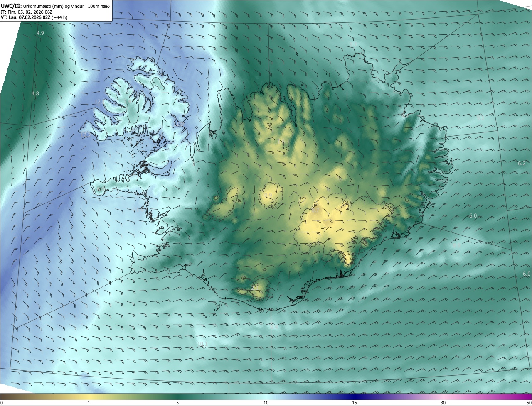Screen dimensions: 532x406
Task: Click the colorbar tick label 10
Action: [266, 403]
